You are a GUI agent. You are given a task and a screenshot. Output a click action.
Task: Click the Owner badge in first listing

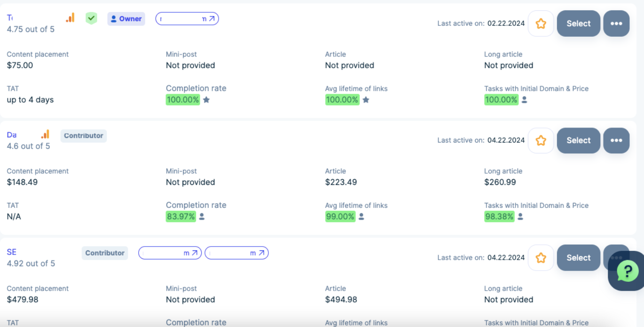(x=126, y=19)
